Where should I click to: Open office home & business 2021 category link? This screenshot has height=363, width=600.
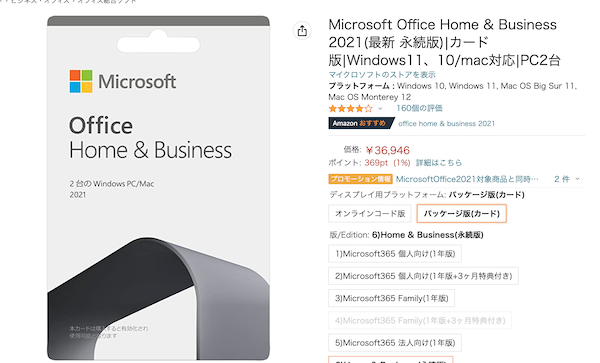446,124
